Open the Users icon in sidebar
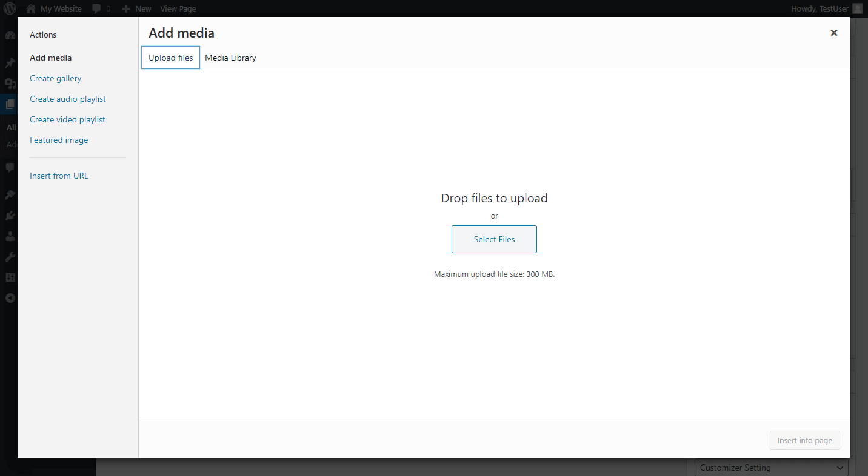Screen dimensions: 868x476 10,236
